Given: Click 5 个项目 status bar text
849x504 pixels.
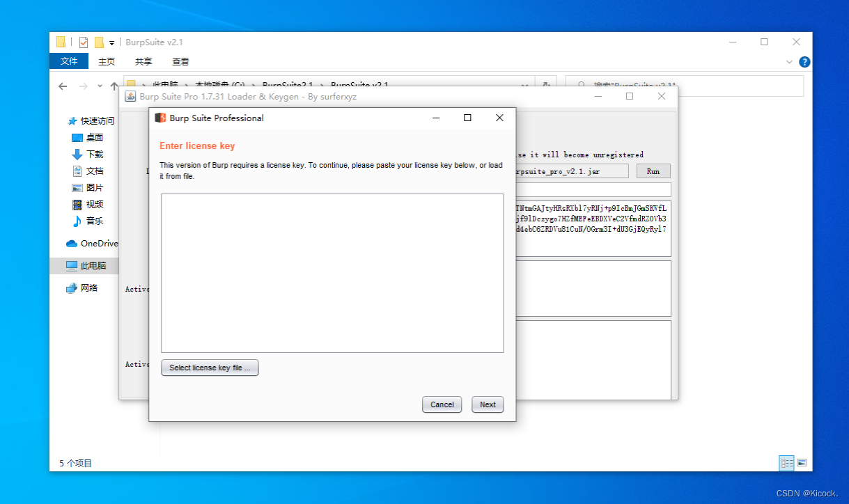Looking at the screenshot, I should click(75, 463).
